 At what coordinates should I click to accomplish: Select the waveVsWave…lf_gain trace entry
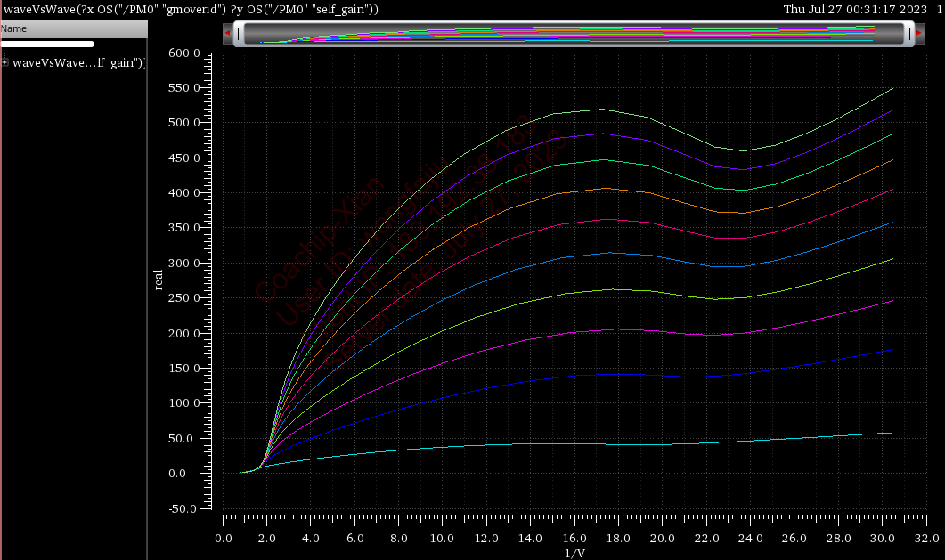click(x=77, y=63)
